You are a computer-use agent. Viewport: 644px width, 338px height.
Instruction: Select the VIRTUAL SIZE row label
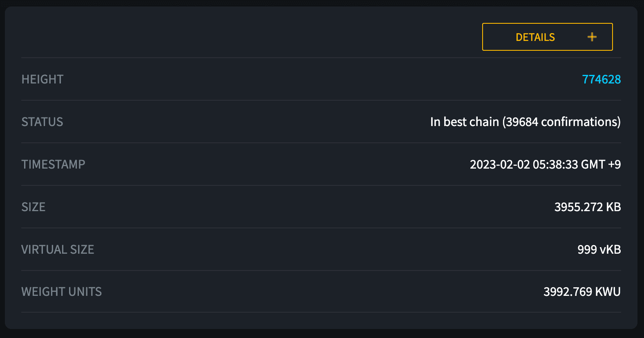click(x=58, y=250)
